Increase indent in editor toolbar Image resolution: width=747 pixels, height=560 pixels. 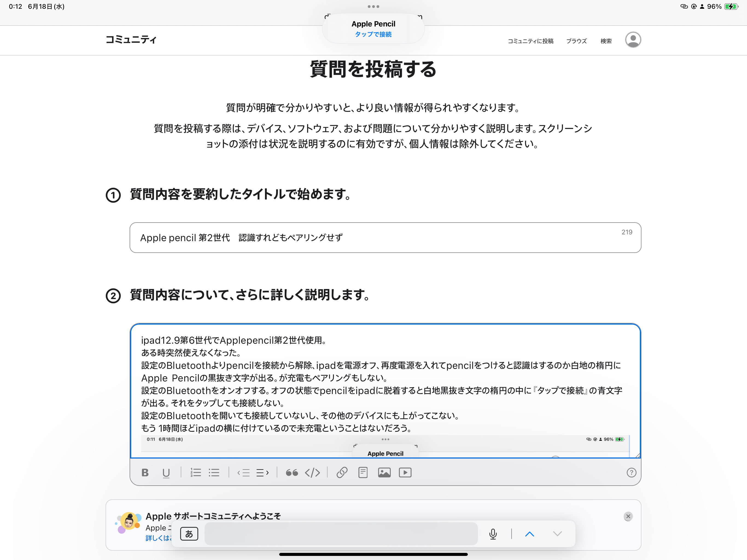pos(263,472)
